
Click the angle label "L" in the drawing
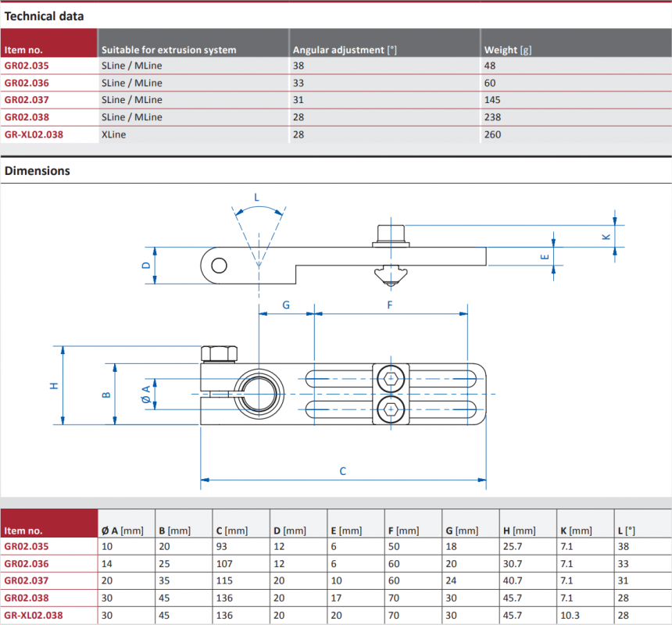click(257, 198)
